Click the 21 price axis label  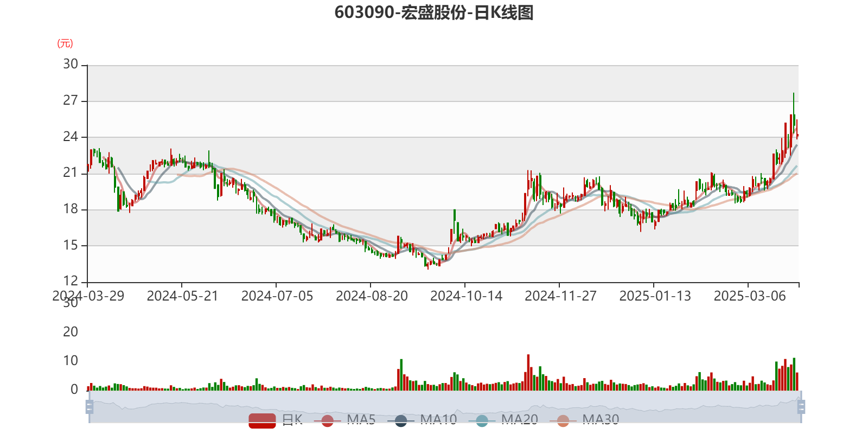(x=71, y=173)
